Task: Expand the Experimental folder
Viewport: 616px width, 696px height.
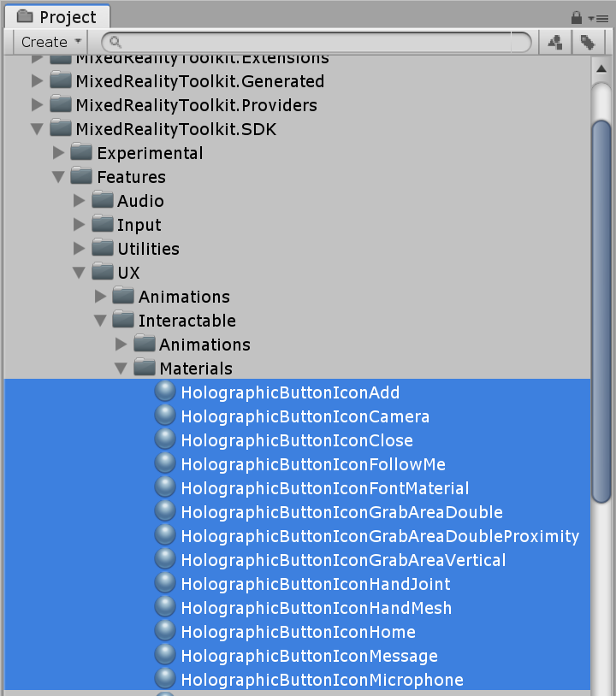Action: (x=58, y=153)
